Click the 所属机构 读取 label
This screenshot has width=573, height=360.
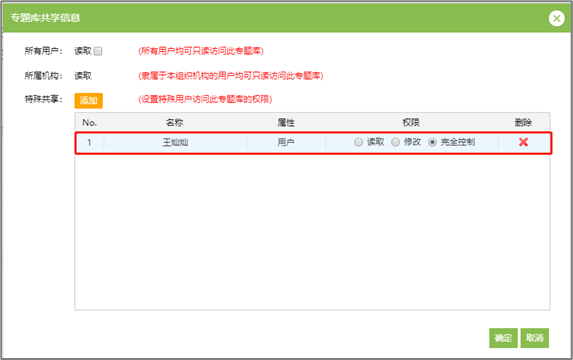(x=83, y=76)
